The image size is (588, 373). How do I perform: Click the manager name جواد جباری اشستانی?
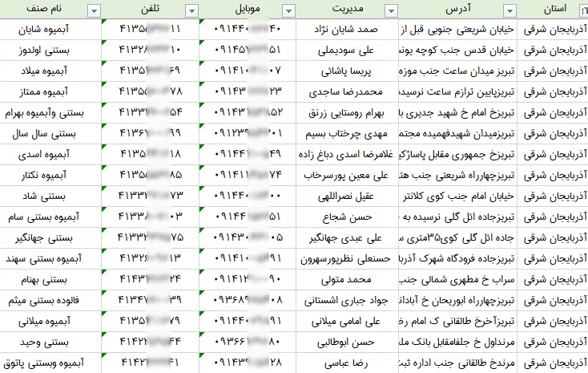pyautogui.click(x=346, y=300)
